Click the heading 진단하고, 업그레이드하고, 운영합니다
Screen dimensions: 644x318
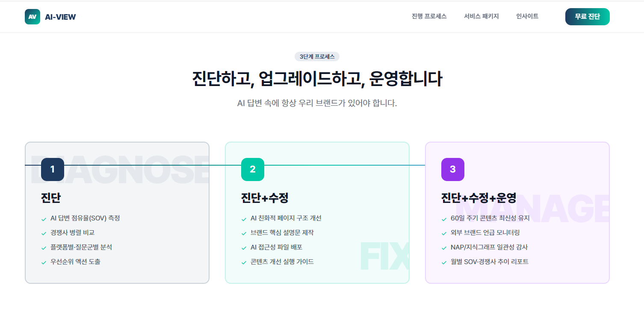click(x=317, y=80)
